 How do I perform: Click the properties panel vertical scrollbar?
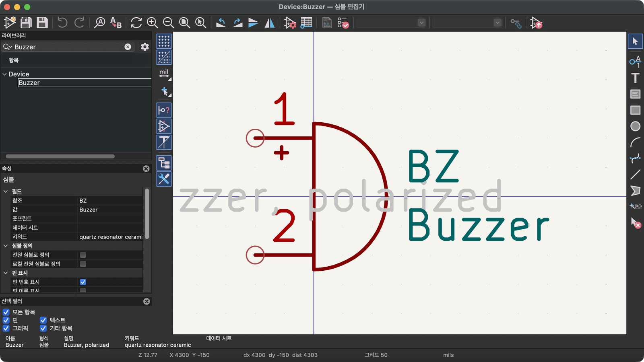click(x=147, y=214)
